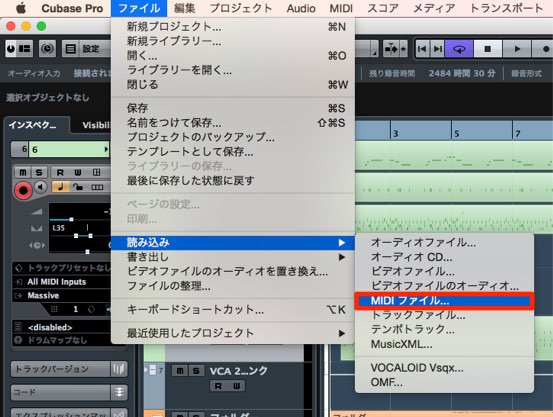Choose キーボードショートカット... menu item
The height and width of the screenshot is (417, 553).
pos(233,309)
